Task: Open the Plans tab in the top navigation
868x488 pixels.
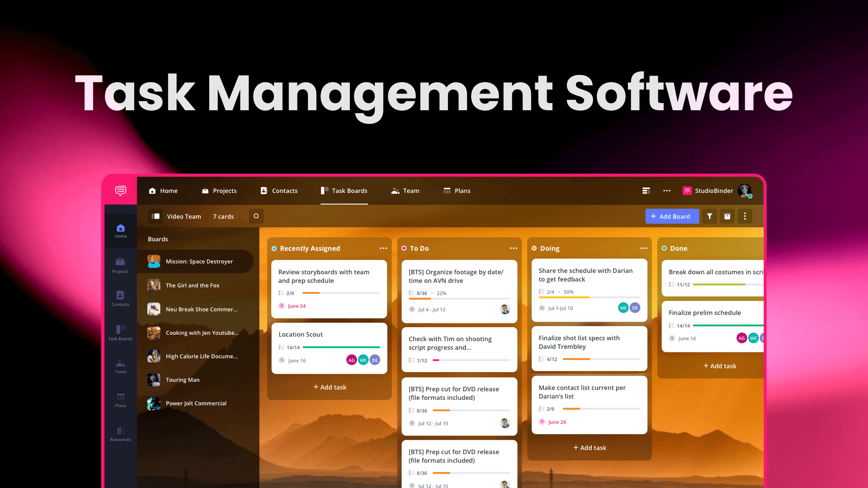Action: tap(457, 190)
